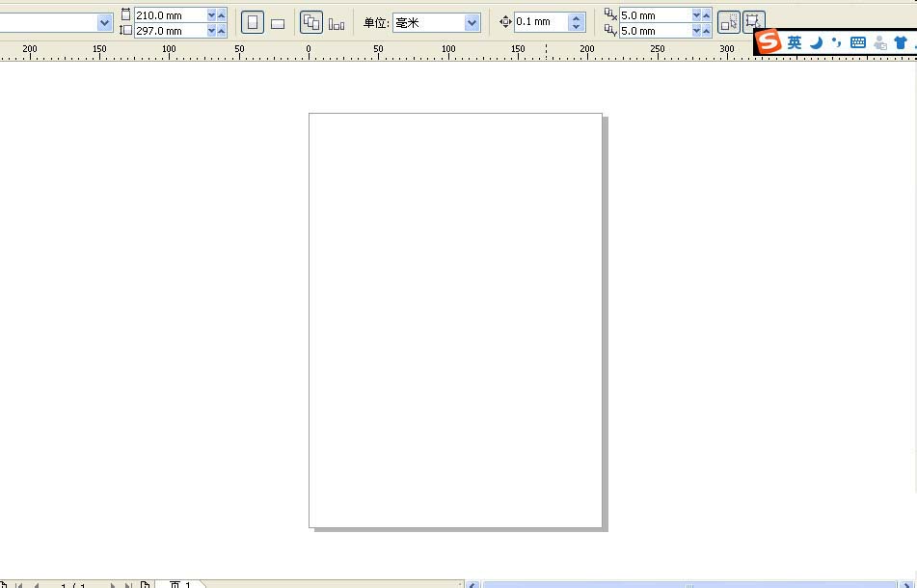917x588 pixels.
Task: Click horizontal scrollbar left arrow
Action: (472, 584)
